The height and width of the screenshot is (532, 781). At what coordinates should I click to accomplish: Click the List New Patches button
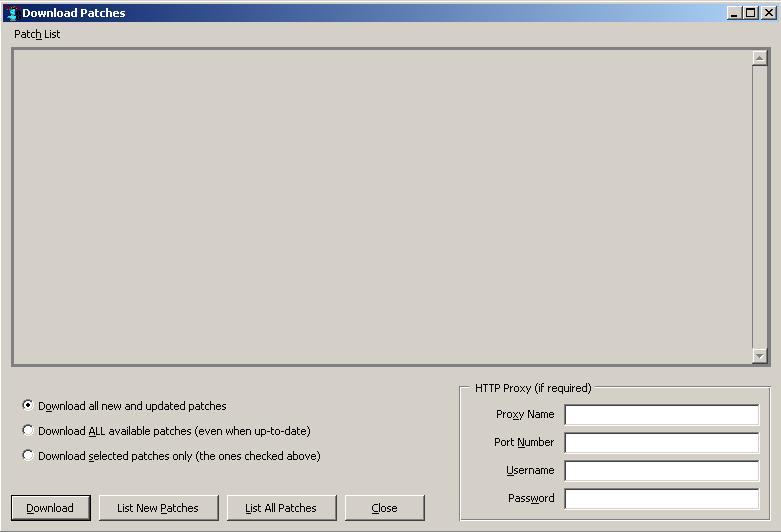[x=158, y=508]
